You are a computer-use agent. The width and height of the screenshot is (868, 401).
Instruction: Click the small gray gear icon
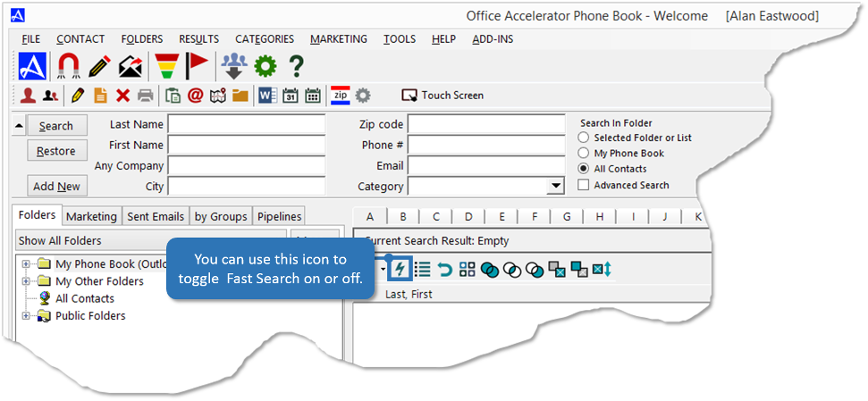pos(363,96)
